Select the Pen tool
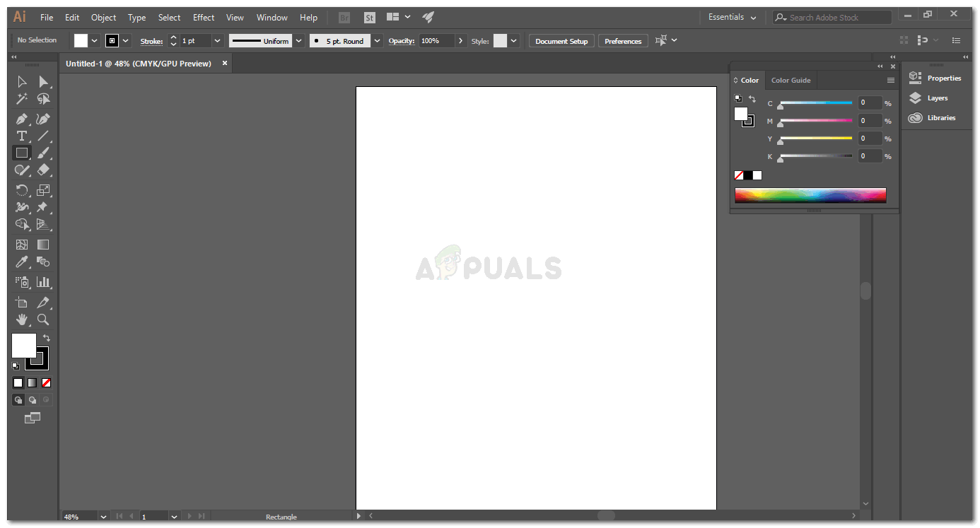The height and width of the screenshot is (528, 980). point(22,119)
